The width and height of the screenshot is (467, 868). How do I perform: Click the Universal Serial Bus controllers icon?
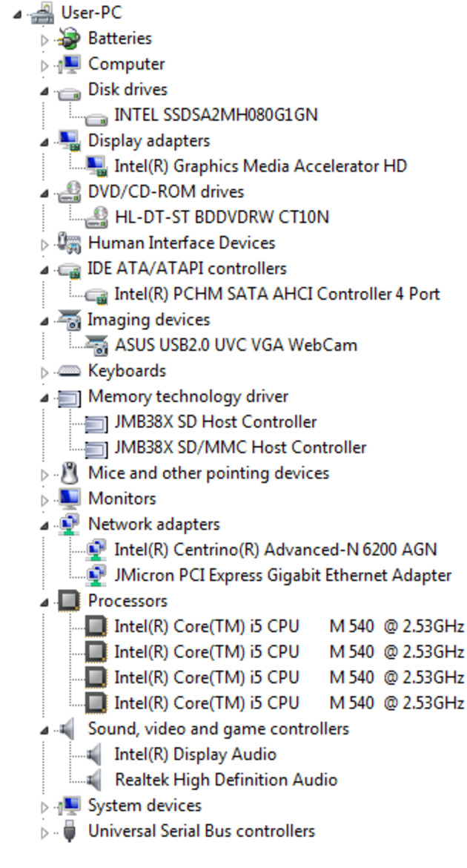click(69, 832)
